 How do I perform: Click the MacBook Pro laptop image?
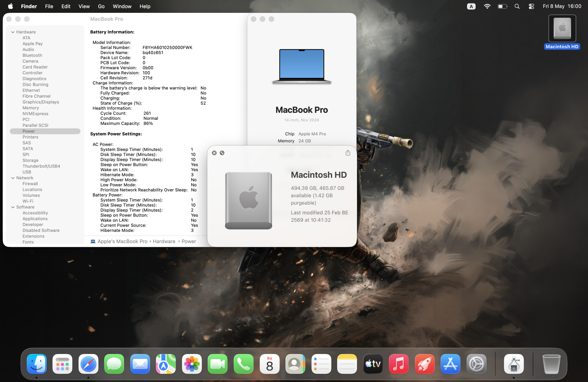click(301, 66)
